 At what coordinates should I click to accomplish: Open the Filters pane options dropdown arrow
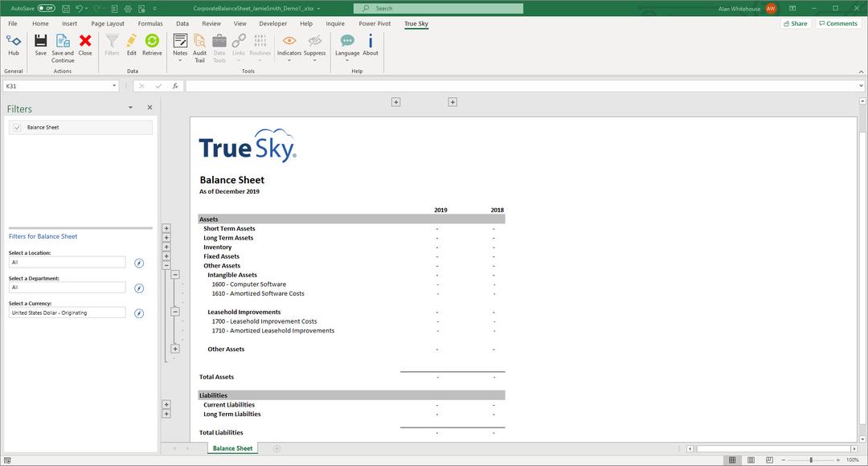[131, 108]
